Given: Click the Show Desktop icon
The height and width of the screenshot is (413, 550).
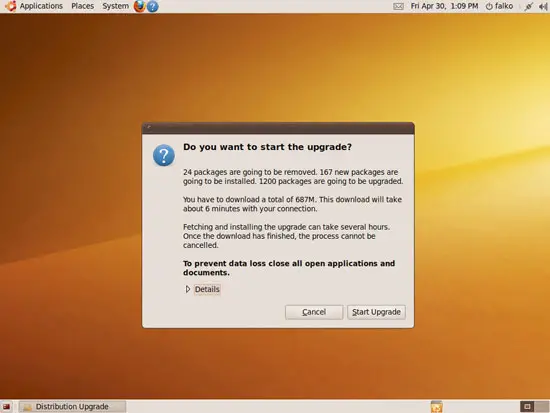Looking at the screenshot, I should (7, 407).
